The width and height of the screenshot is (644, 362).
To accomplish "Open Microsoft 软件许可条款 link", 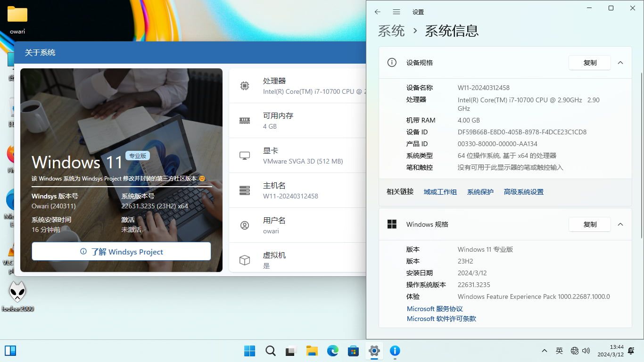I will pyautogui.click(x=441, y=319).
